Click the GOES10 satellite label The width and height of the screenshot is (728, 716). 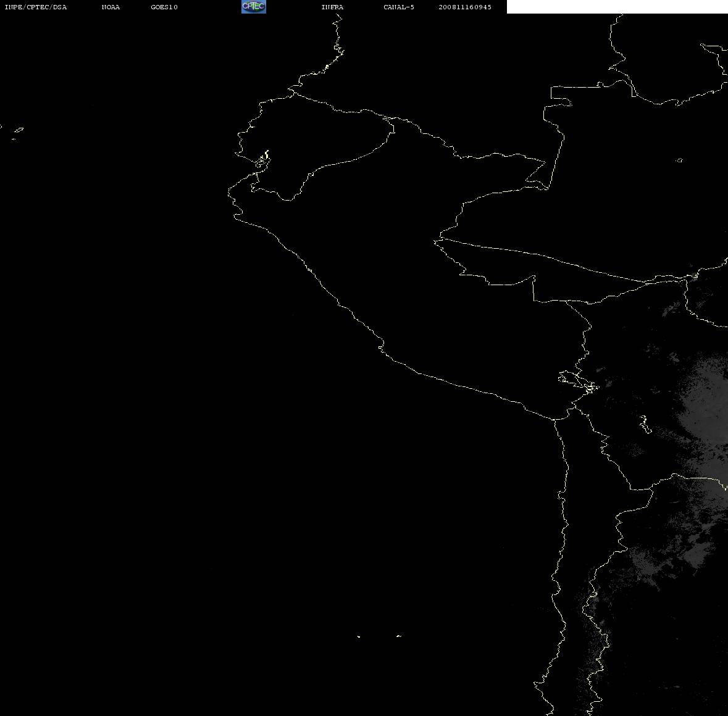164,7
